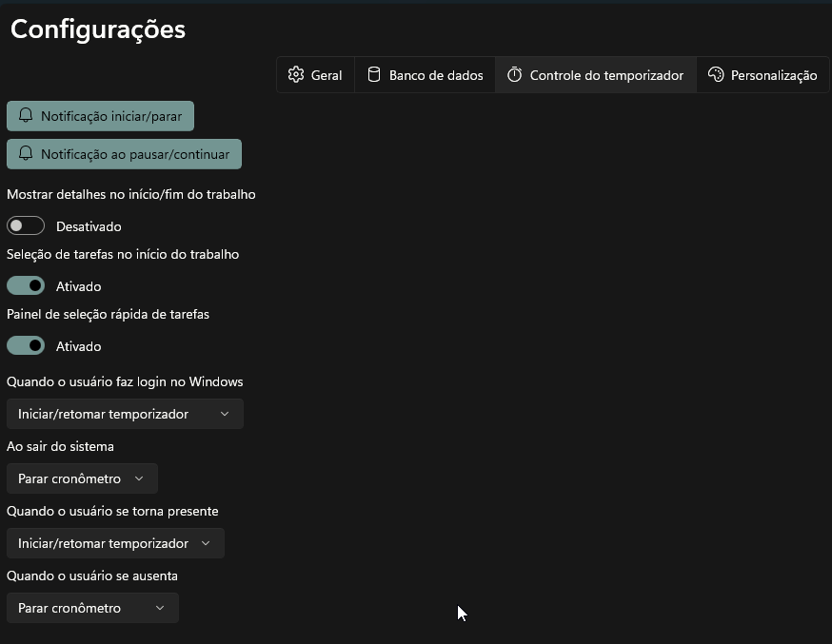Screen dimensions: 832x644
Task: Click the gear icon on the Geral tab
Action: 296,75
